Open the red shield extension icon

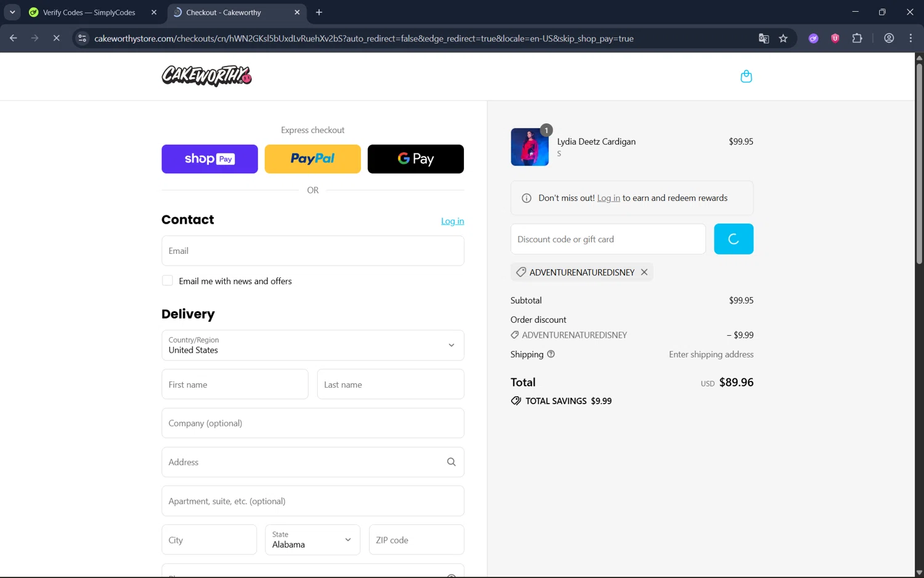click(835, 38)
